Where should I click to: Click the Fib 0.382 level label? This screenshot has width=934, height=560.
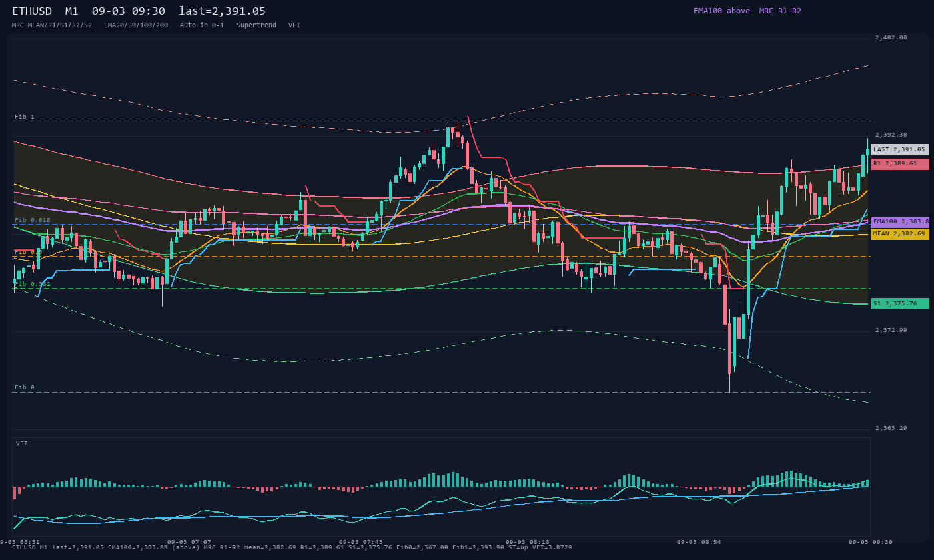click(33, 284)
